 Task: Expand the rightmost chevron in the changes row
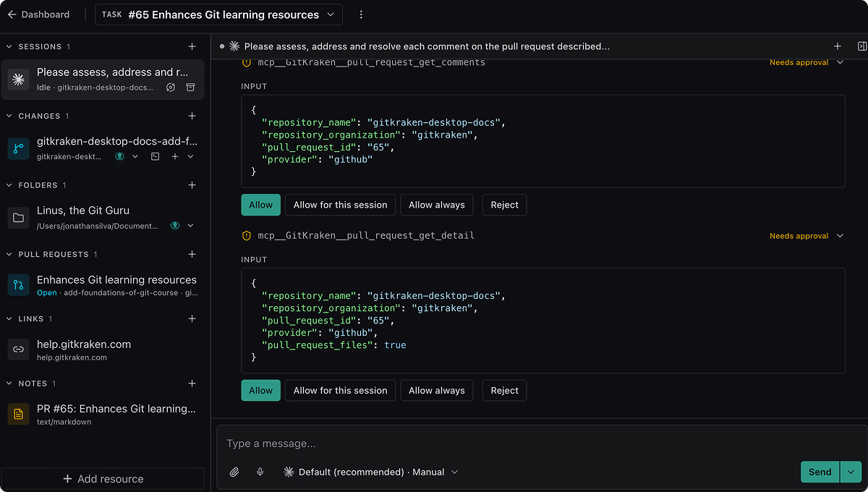[x=191, y=156]
